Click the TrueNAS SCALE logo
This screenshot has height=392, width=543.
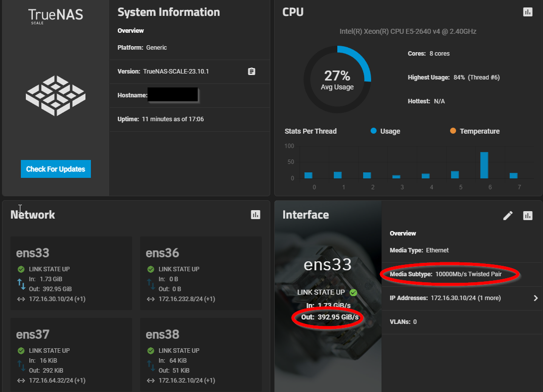56,15
